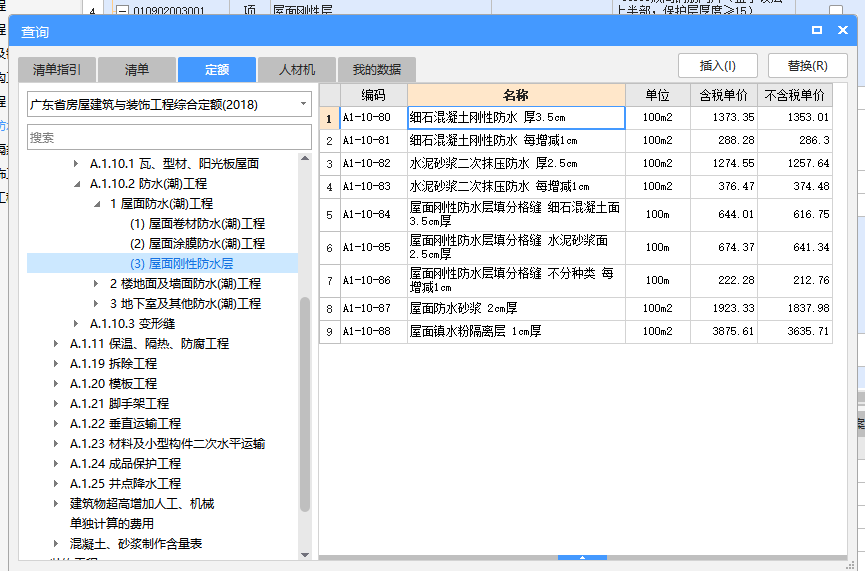Expand 2 楼地面及墙面防水(潮)工程 node
The image size is (865, 571).
point(97,284)
